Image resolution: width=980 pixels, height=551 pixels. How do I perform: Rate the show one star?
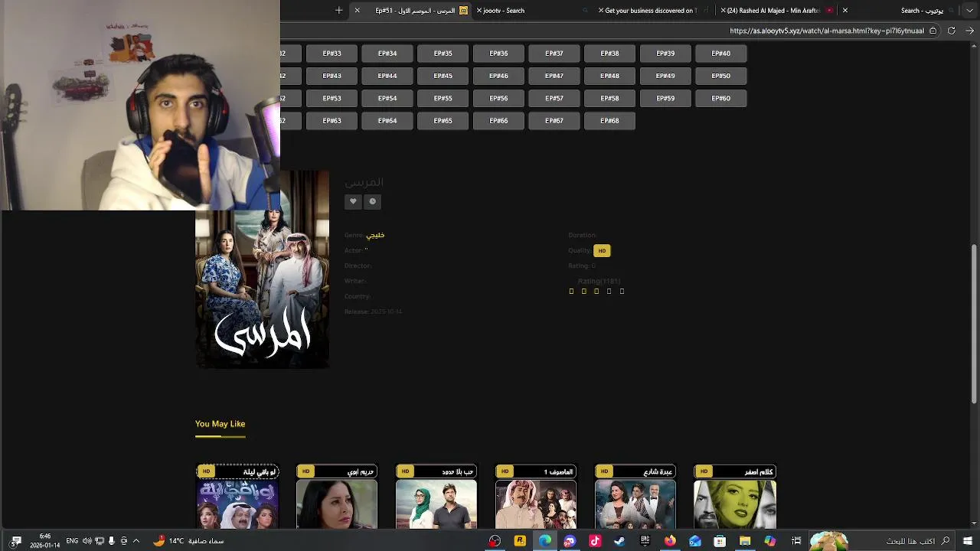click(x=571, y=291)
